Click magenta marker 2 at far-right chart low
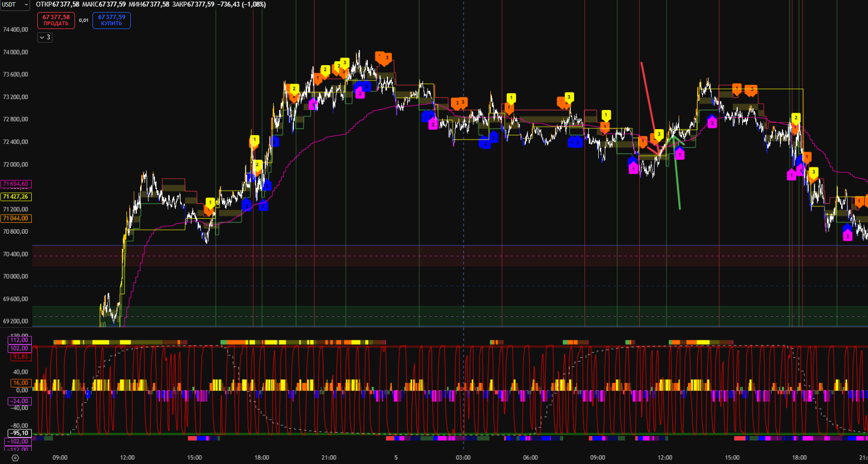Viewport: 868px width, 464px height. (x=847, y=236)
